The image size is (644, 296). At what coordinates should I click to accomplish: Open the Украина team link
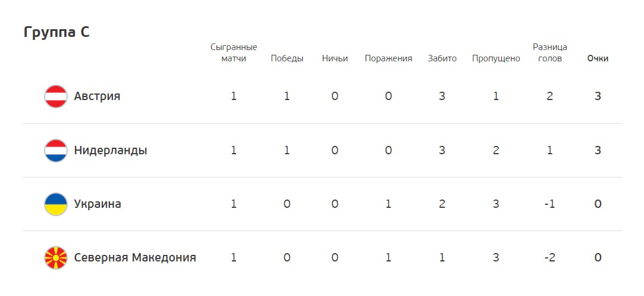click(x=98, y=204)
